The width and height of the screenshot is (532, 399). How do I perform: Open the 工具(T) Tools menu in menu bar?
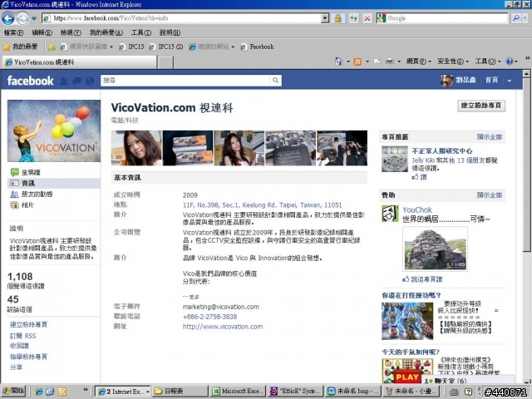point(141,33)
